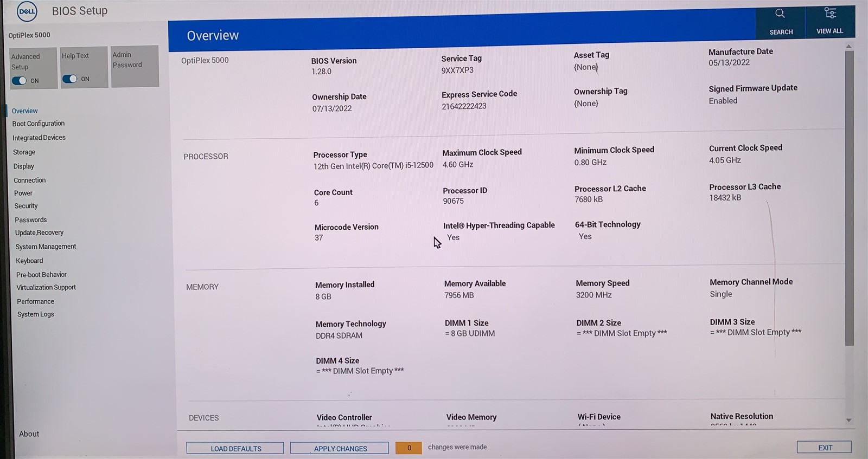Click Microcode Version value 37
The image size is (868, 459).
319,238
